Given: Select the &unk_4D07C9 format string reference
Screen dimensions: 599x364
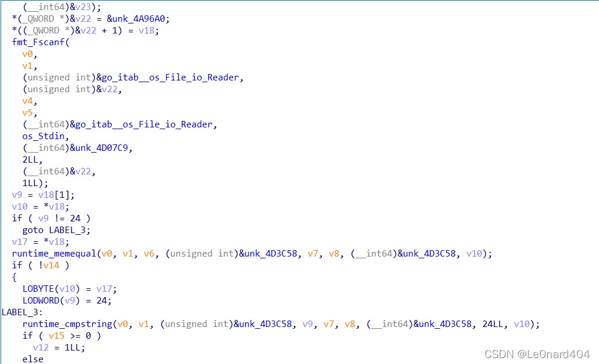Looking at the screenshot, I should [99, 148].
